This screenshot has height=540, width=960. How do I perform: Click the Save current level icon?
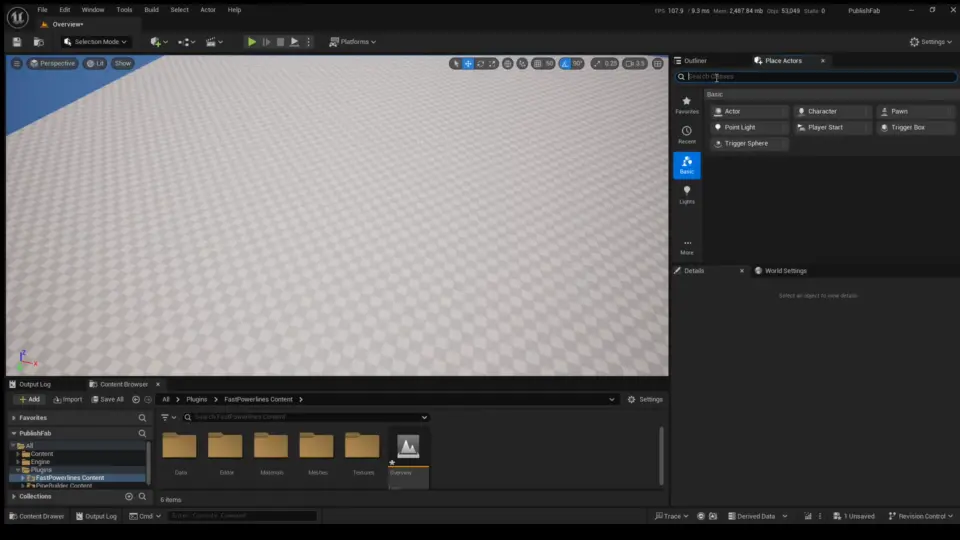[x=17, y=42]
